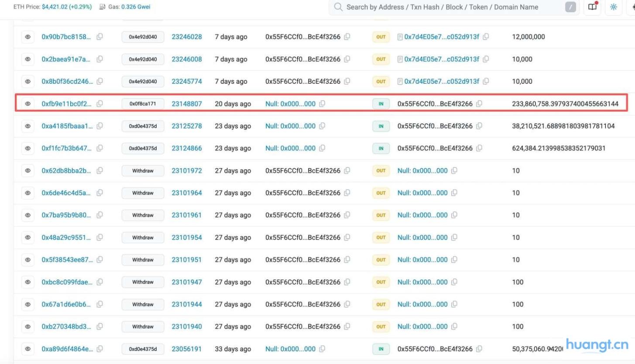Toggle the eye icon on the 0x62db8bba2b row
635x364 pixels.
[x=27, y=170]
